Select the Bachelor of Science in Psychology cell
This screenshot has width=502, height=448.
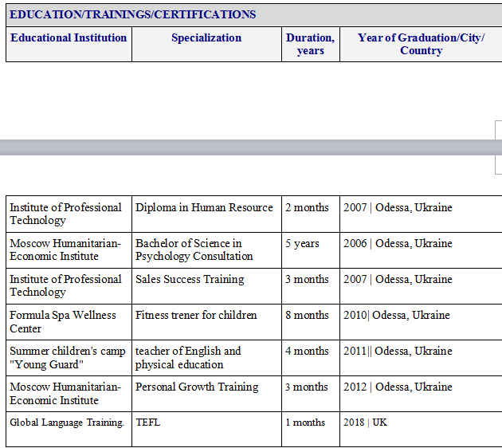(x=194, y=250)
